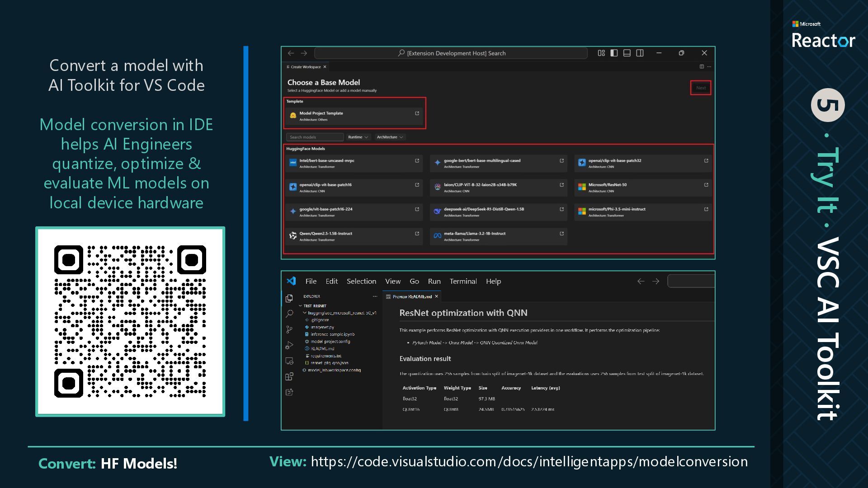Toggle bottom panel layout button

click(x=627, y=53)
